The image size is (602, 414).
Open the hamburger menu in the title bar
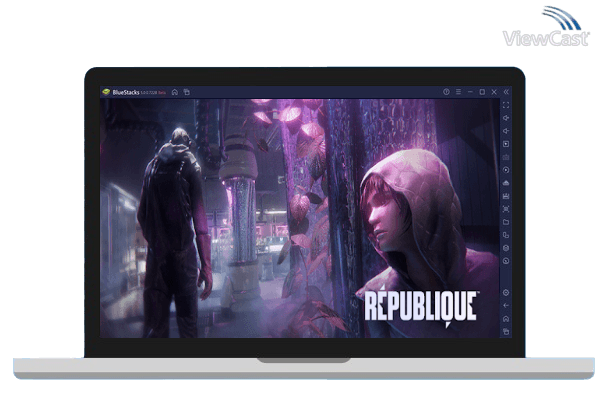pos(458,92)
